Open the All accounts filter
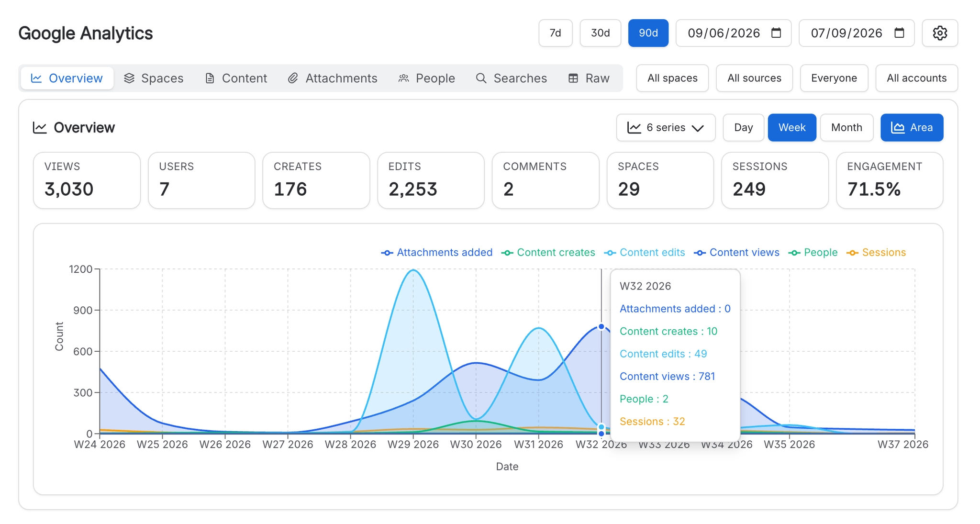The height and width of the screenshot is (524, 980). tap(916, 78)
